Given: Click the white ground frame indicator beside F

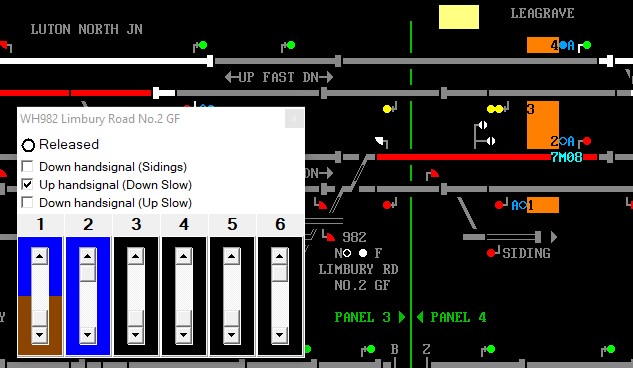Looking at the screenshot, I should click(x=363, y=253).
